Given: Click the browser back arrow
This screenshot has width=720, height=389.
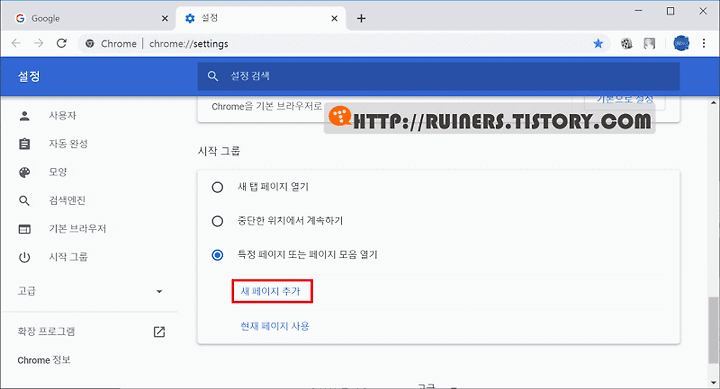Looking at the screenshot, I should click(x=17, y=44).
